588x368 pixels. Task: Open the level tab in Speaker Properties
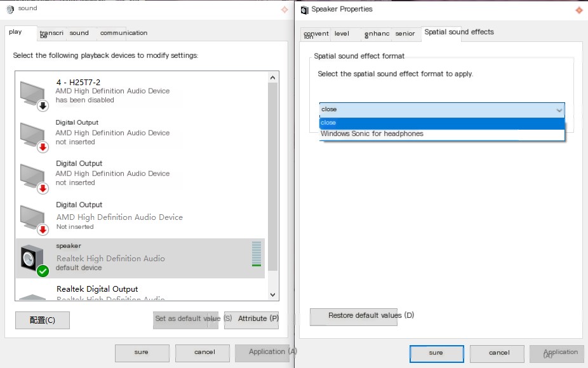(342, 34)
